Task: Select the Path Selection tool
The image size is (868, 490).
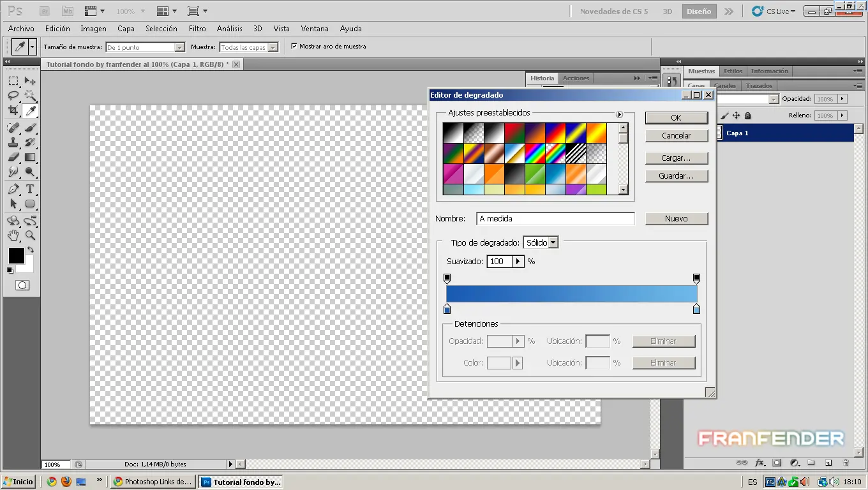Action: [x=13, y=204]
